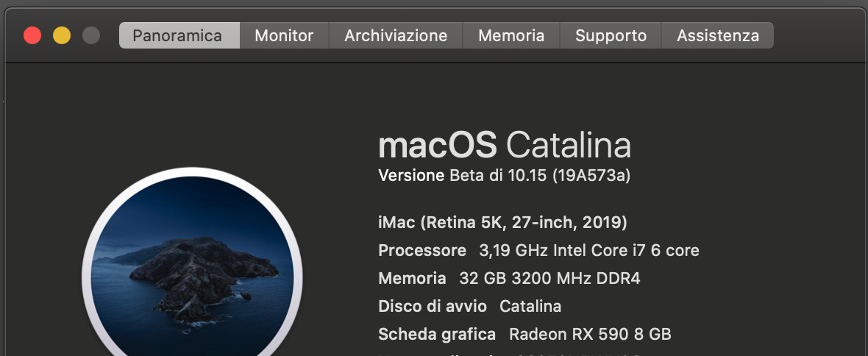868x356 pixels.
Task: Click 'iMac (Retina 5K, 27-inch, 2019)' text
Action: click(x=502, y=223)
